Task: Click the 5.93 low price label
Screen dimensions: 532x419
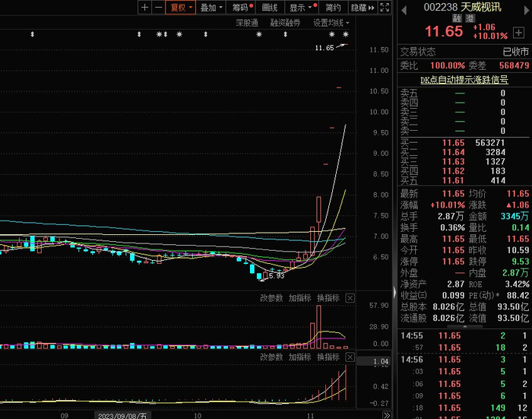Action: point(277,276)
